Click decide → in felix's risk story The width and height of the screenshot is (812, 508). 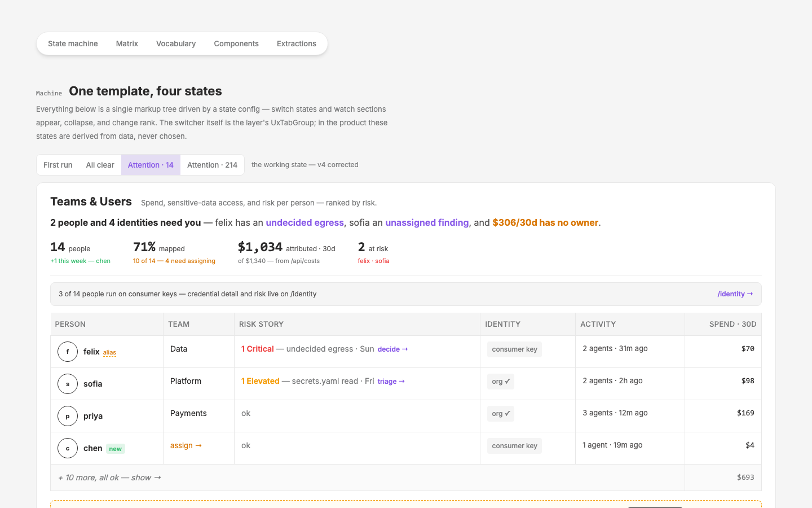point(392,349)
